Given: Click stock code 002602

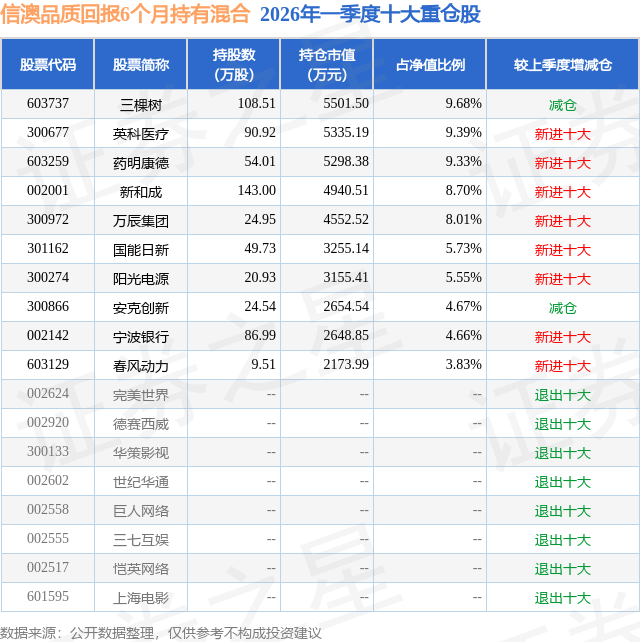Looking at the screenshot, I should 48,481.
